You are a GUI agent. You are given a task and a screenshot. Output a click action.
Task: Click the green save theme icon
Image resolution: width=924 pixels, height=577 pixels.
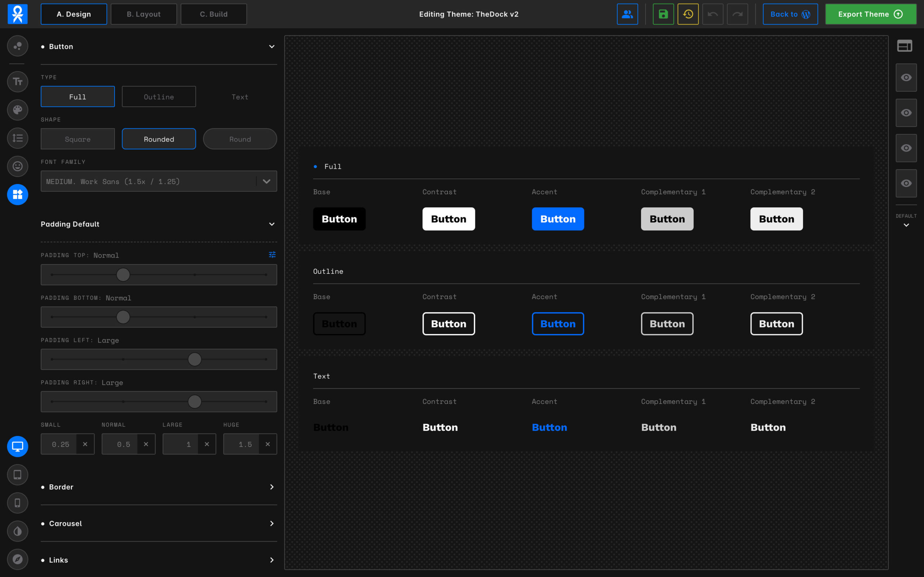point(663,14)
